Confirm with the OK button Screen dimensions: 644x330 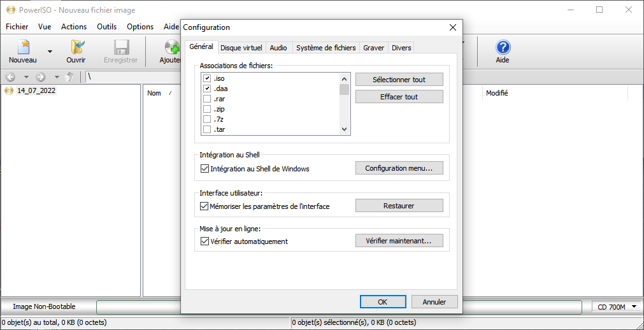tap(383, 301)
